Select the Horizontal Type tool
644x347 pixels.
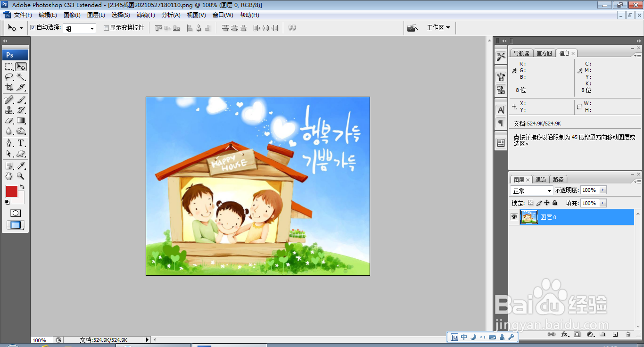coord(21,143)
